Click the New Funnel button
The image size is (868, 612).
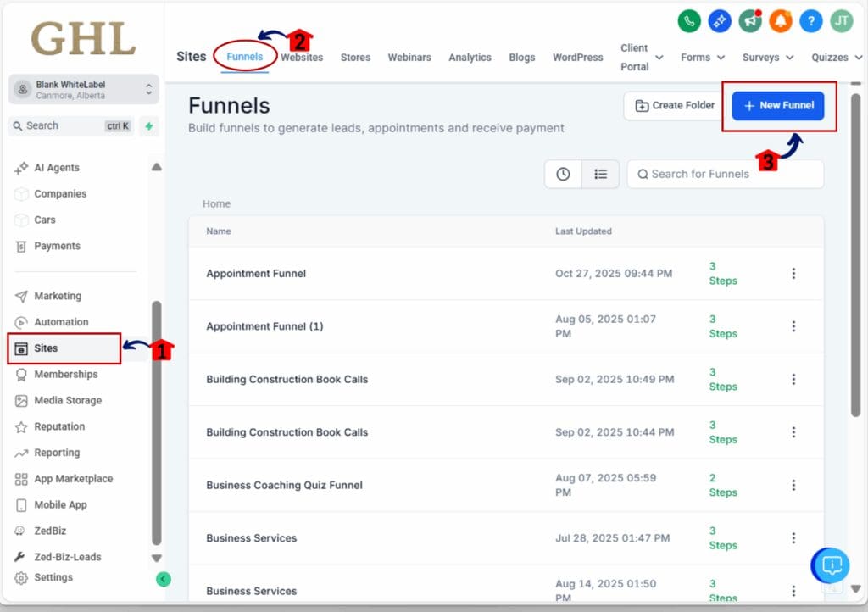(x=778, y=105)
